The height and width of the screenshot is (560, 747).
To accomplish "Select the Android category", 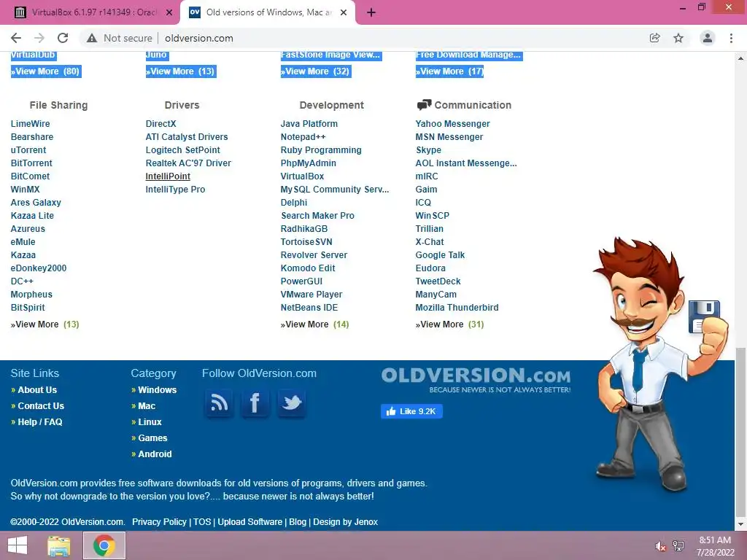I will click(155, 454).
